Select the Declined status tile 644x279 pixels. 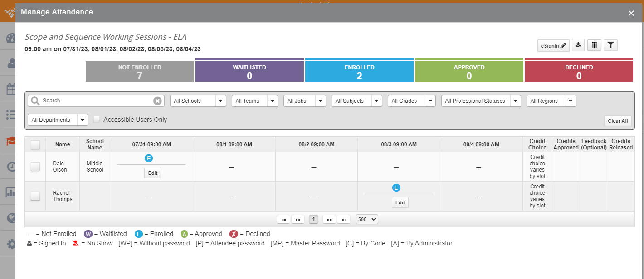pos(579,70)
